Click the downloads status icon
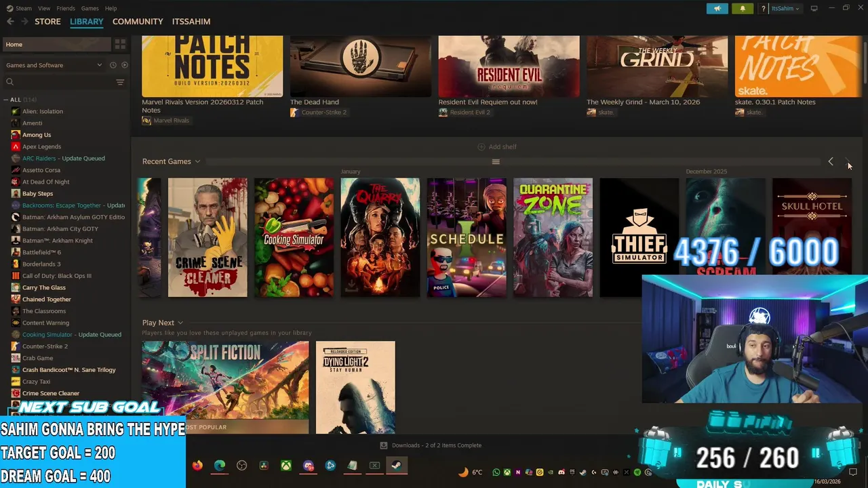The width and height of the screenshot is (868, 488). coord(384,445)
